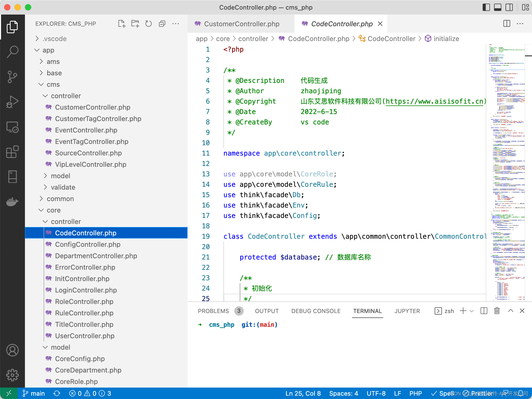Collapse all folders in Explorer
This screenshot has height=399, width=532.
[x=162, y=24]
